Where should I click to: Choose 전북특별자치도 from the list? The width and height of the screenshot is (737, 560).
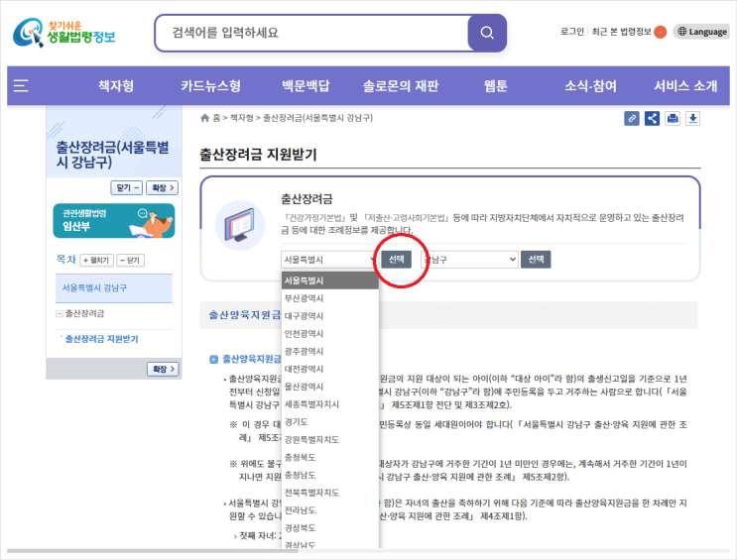click(330, 493)
